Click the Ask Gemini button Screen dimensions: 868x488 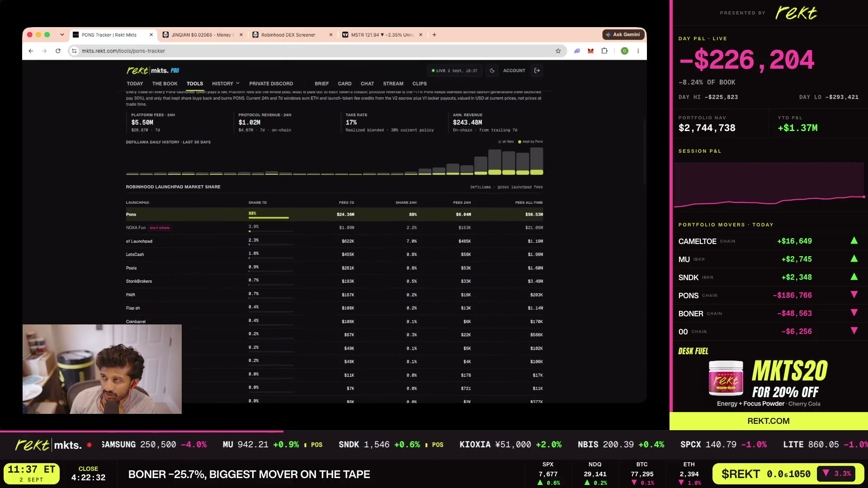tap(623, 35)
